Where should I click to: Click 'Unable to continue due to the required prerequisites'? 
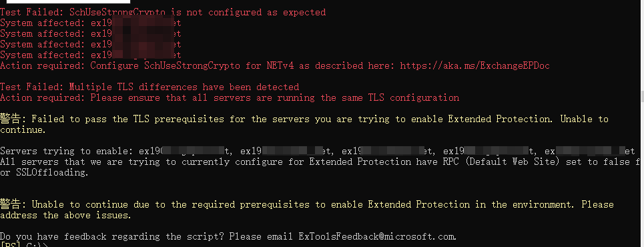170,205
